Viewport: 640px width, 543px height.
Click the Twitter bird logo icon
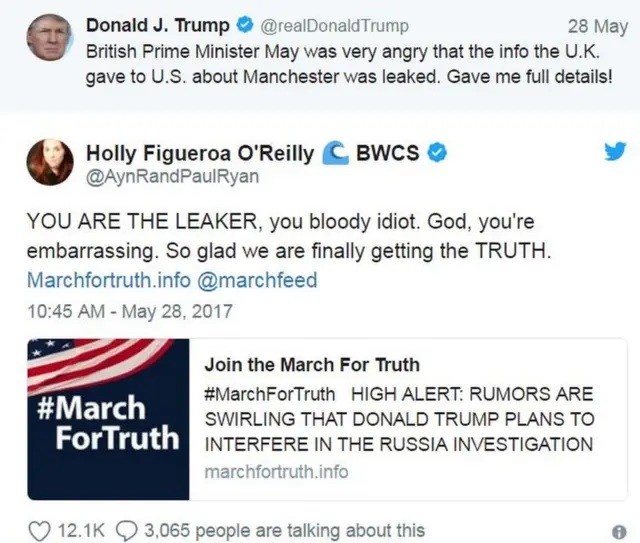click(x=612, y=153)
